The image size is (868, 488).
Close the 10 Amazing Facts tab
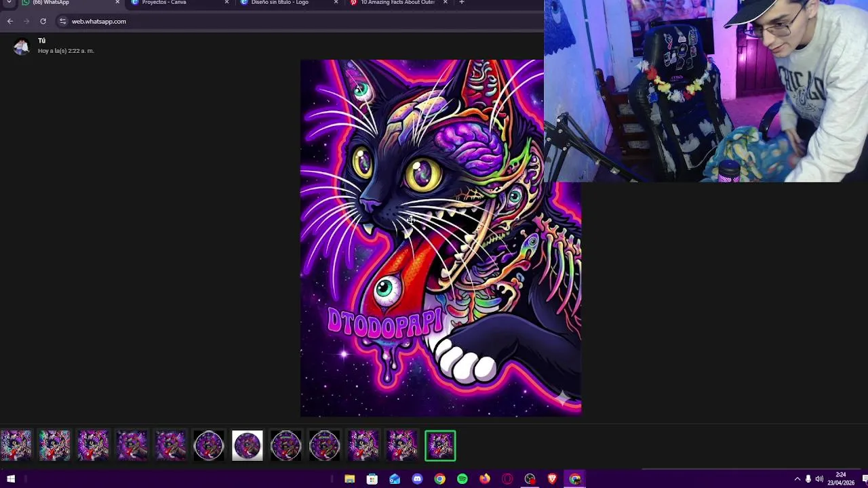click(445, 3)
